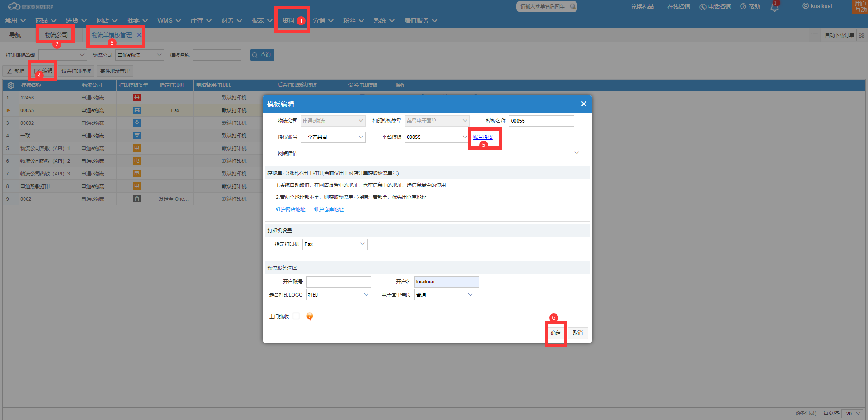Click the notification bell icon
Screen dimensions: 868x420
pos(774,7)
